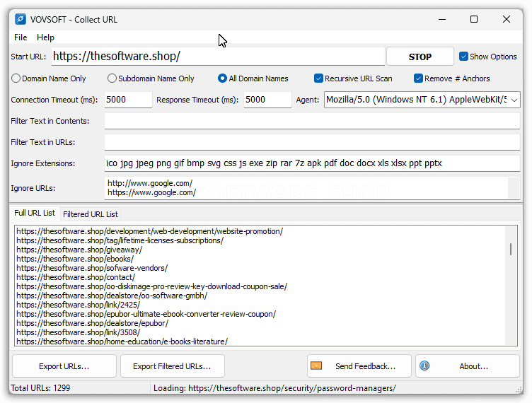Select the link/3508 URL row
532x403 pixels.
[x=78, y=332]
